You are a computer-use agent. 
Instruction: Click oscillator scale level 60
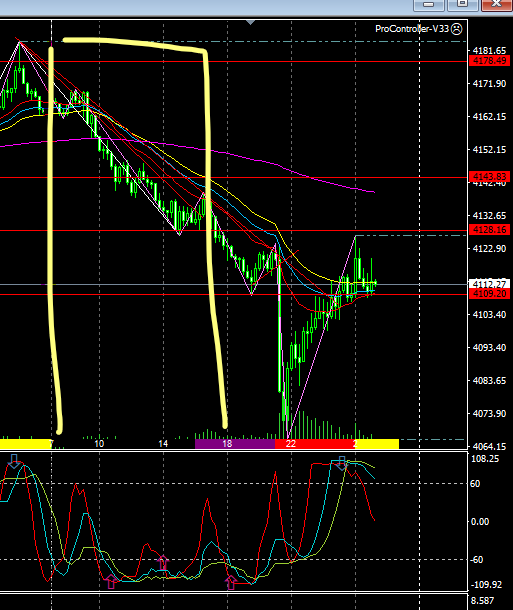[x=475, y=484]
